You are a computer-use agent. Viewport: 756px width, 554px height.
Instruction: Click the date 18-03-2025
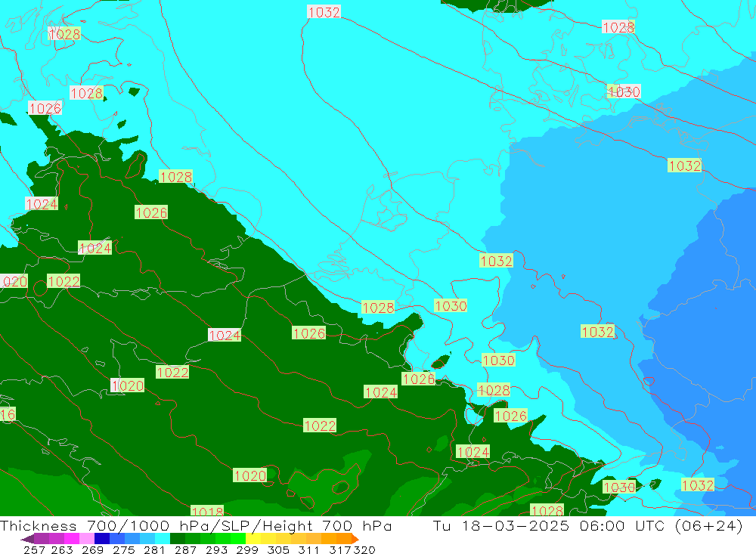[x=516, y=525]
